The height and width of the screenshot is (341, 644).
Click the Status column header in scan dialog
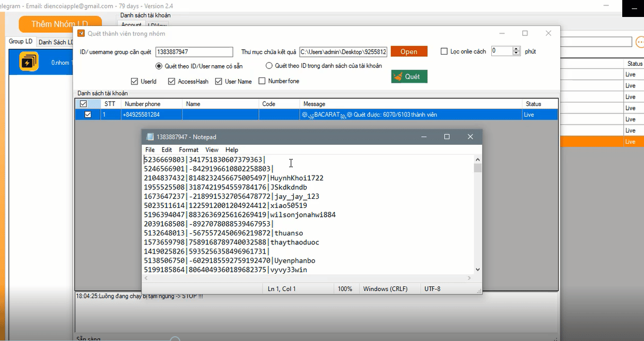point(540,104)
